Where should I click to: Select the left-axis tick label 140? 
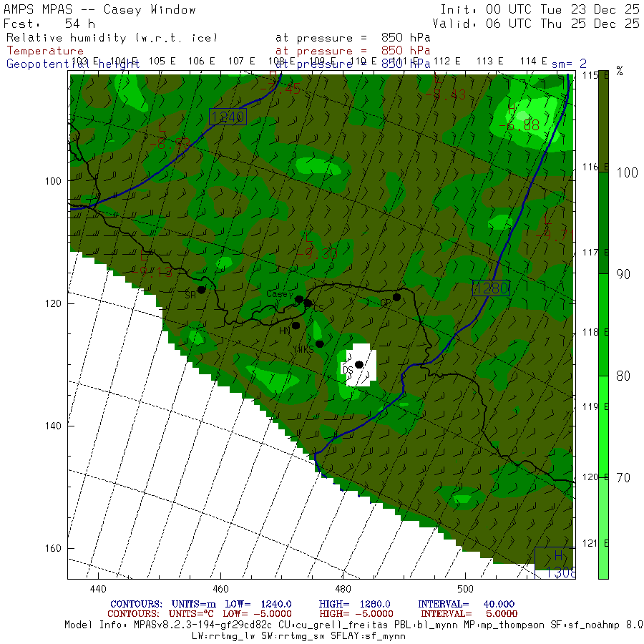tap(54, 426)
